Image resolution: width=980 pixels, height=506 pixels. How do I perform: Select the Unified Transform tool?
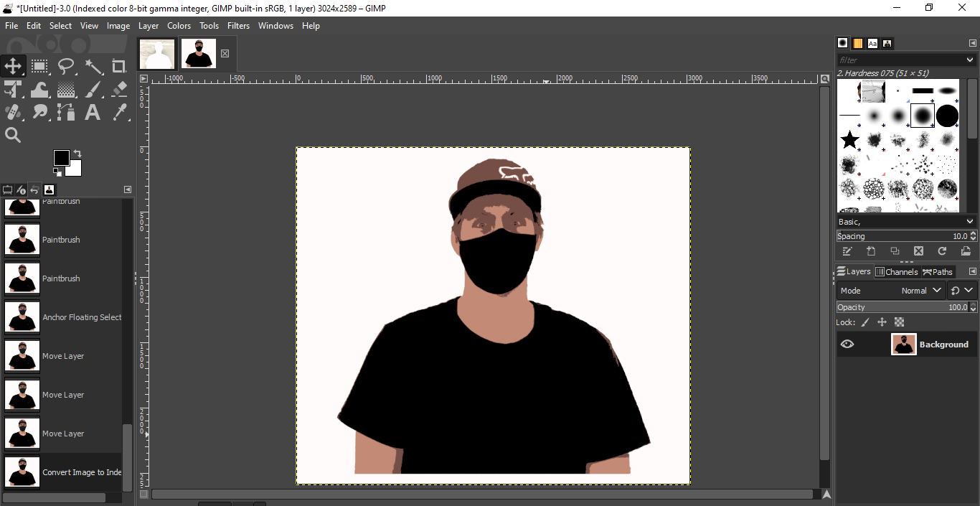pyautogui.click(x=13, y=90)
